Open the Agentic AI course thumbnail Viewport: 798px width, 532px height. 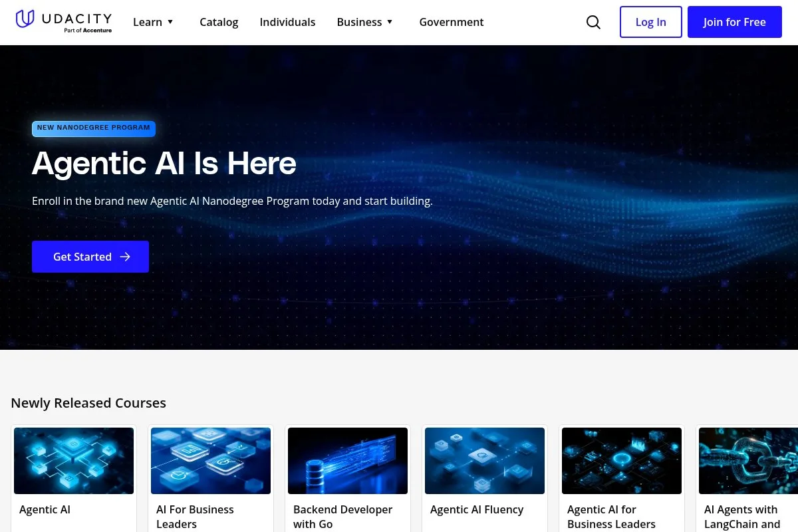pos(74,461)
